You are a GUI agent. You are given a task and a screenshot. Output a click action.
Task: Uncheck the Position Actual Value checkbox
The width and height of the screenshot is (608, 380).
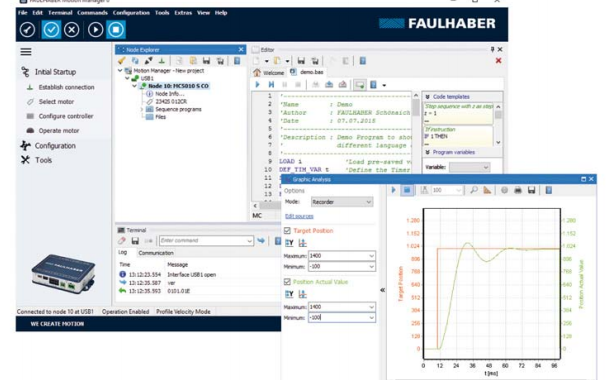click(x=287, y=282)
